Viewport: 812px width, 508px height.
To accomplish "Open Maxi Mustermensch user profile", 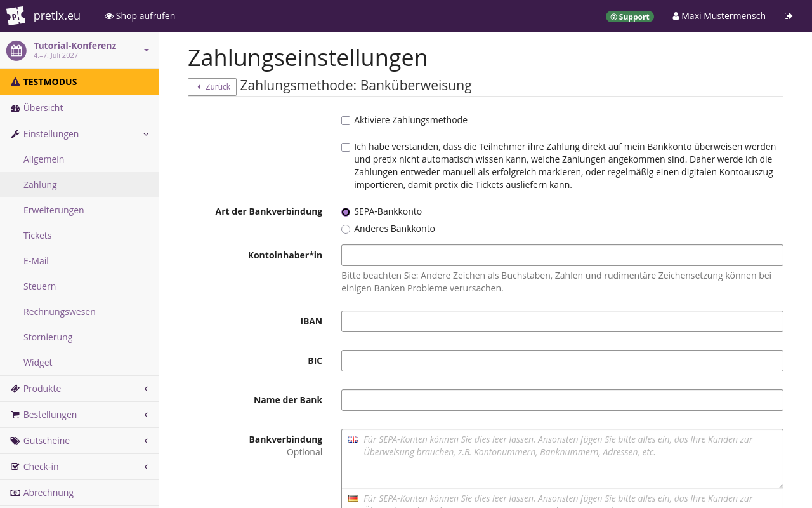I will click(x=719, y=16).
